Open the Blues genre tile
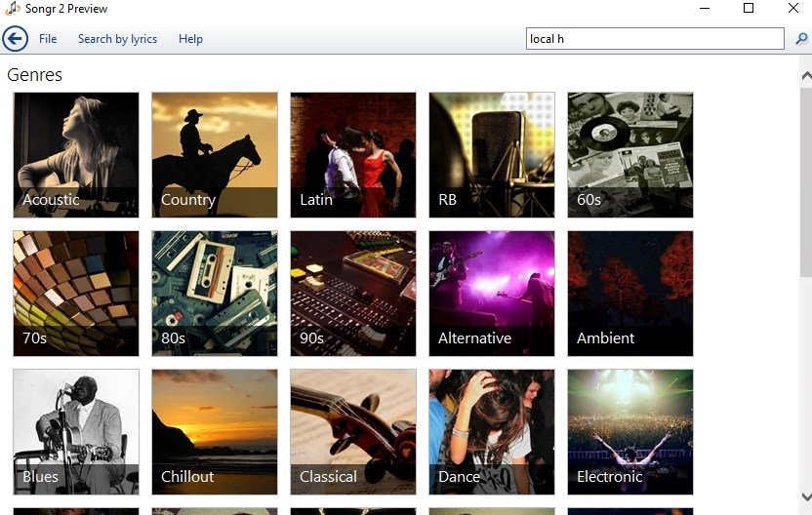The height and width of the screenshot is (515, 812). (x=76, y=432)
